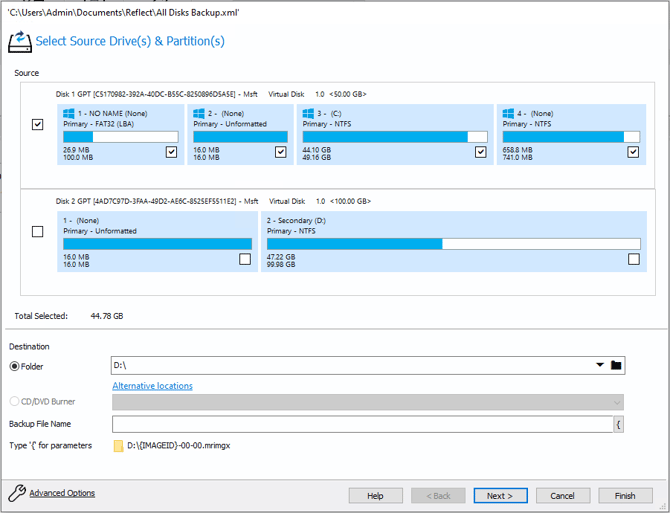The height and width of the screenshot is (513, 670).
Task: Uncheck the entire Disk 1 checkbox
Action: coord(38,125)
